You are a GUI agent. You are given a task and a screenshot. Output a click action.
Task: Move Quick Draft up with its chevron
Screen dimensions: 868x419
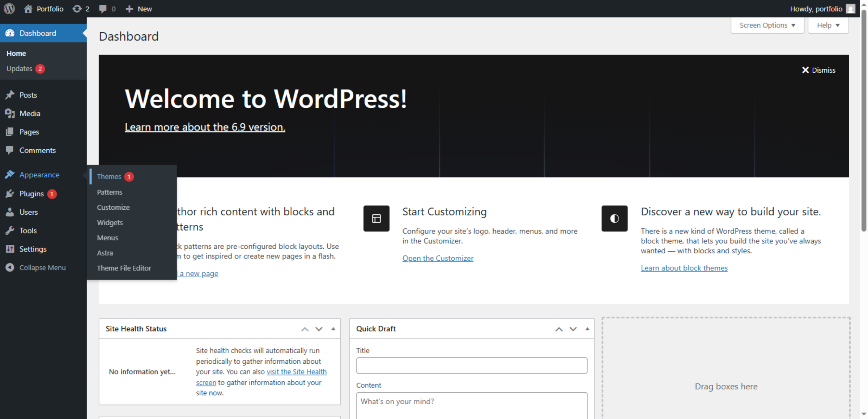[559, 329]
